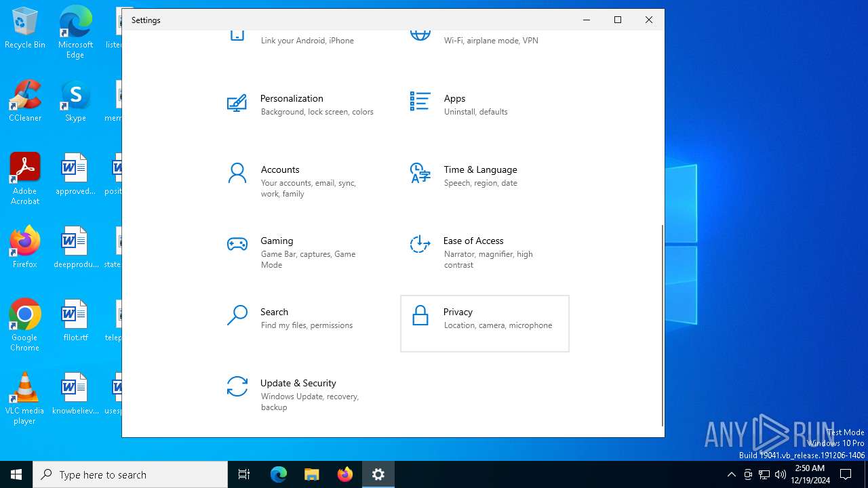The width and height of the screenshot is (868, 488).
Task: Minimize the Settings window
Action: [587, 20]
